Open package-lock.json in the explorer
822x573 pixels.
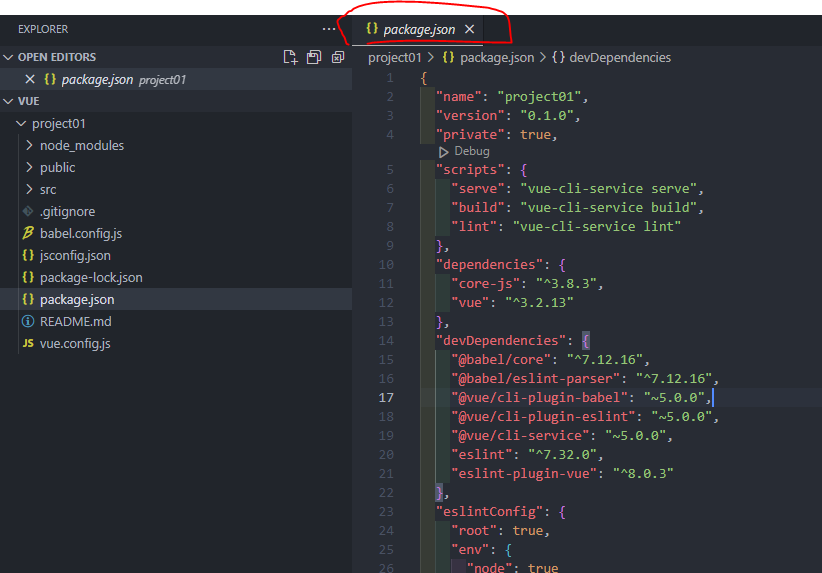176,277
